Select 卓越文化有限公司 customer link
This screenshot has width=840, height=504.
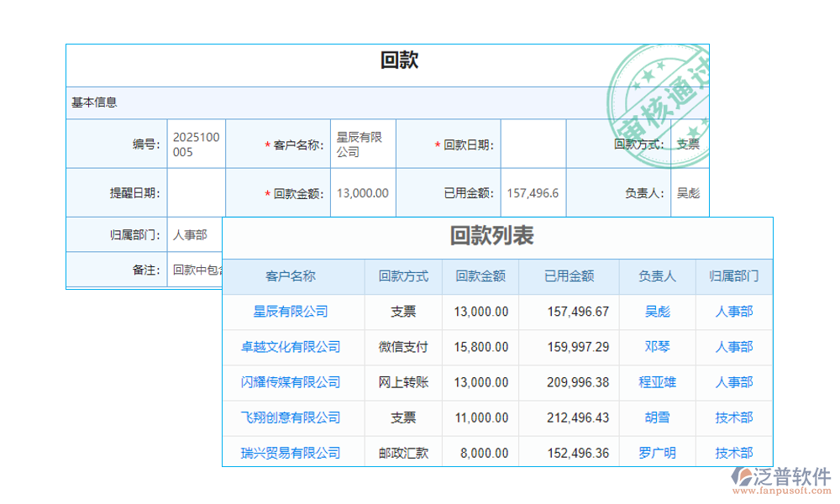[292, 347]
